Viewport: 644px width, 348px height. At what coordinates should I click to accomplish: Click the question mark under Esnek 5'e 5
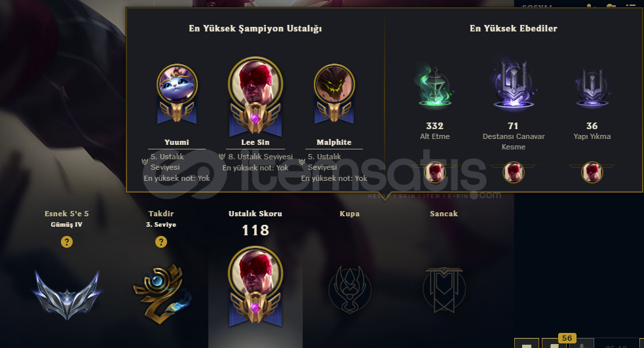click(67, 242)
